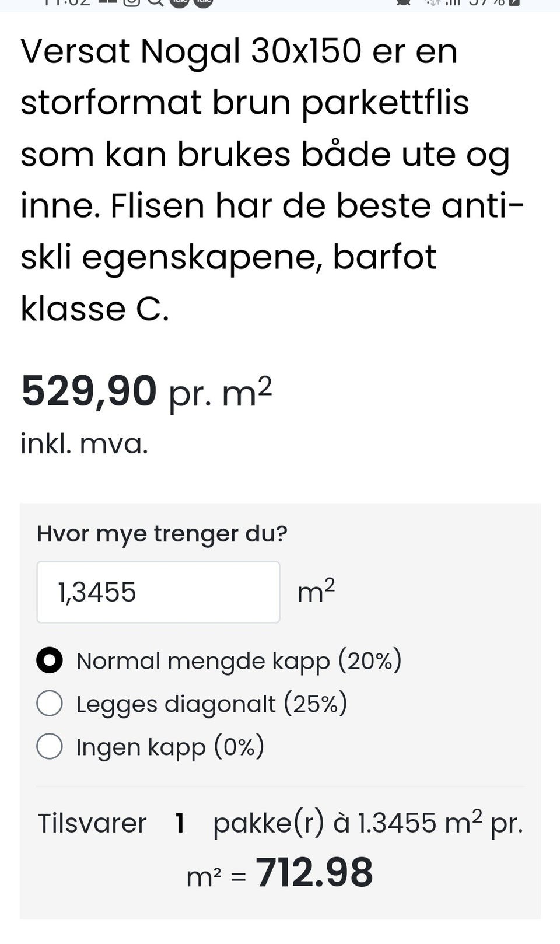The height and width of the screenshot is (944, 560).
Task: Tap the search magnifier icon in status bar
Action: point(155,2)
